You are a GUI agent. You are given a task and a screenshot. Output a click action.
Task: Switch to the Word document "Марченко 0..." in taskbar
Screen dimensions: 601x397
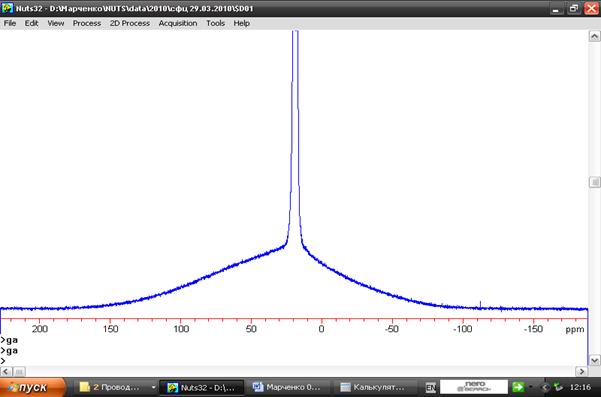tap(287, 387)
